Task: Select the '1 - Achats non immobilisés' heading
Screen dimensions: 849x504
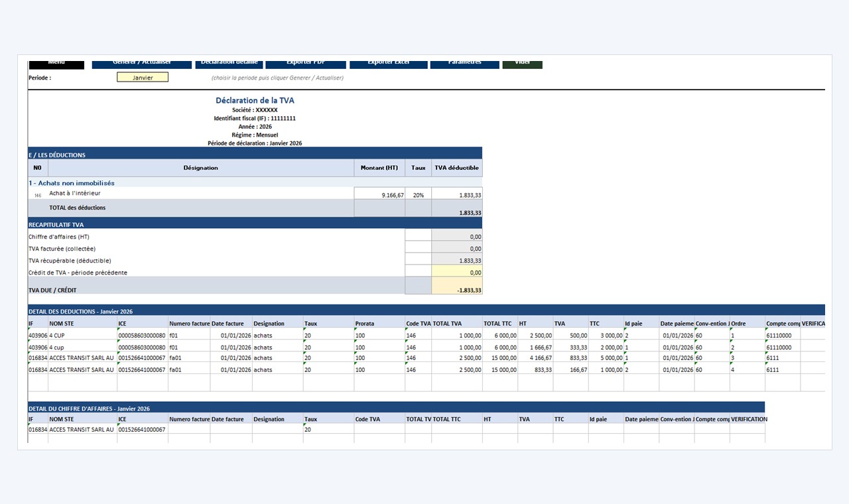Action: tap(72, 183)
